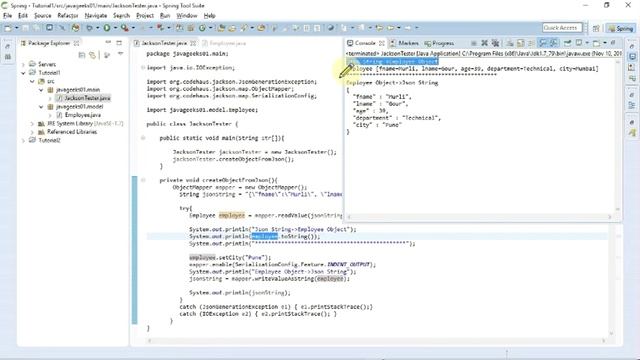Open the New dropdown arrow in toolbar

(x=17, y=28)
